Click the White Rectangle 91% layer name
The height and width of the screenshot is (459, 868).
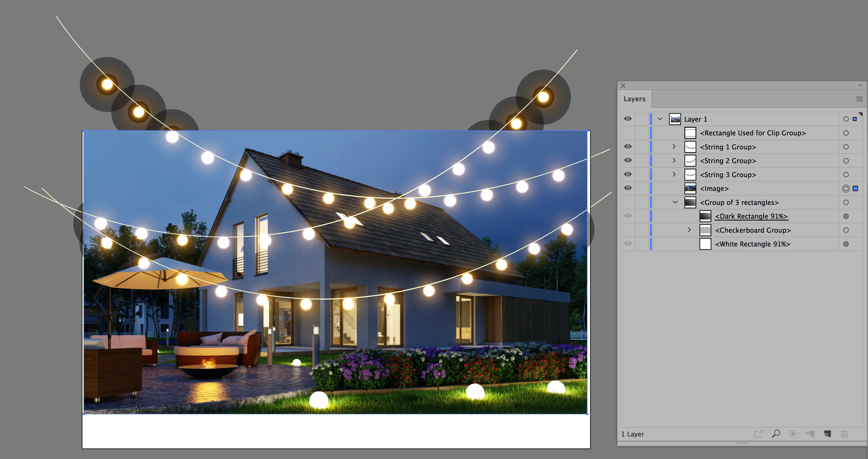tap(752, 244)
